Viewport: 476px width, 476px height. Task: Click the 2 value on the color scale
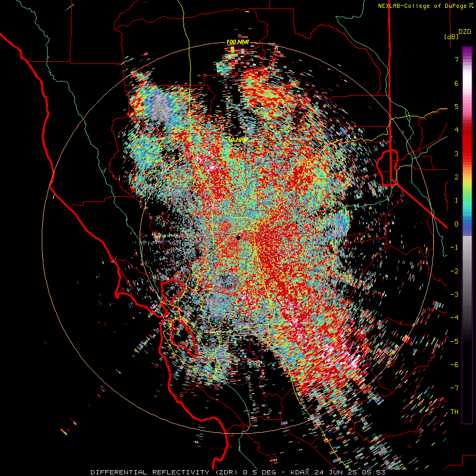(456, 177)
